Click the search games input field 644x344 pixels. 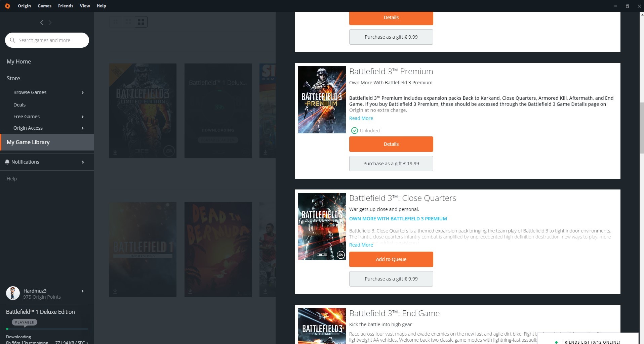pyautogui.click(x=47, y=40)
